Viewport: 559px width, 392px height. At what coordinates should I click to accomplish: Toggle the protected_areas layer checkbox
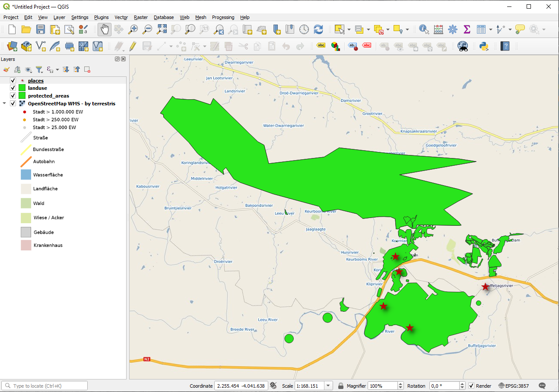[13, 96]
